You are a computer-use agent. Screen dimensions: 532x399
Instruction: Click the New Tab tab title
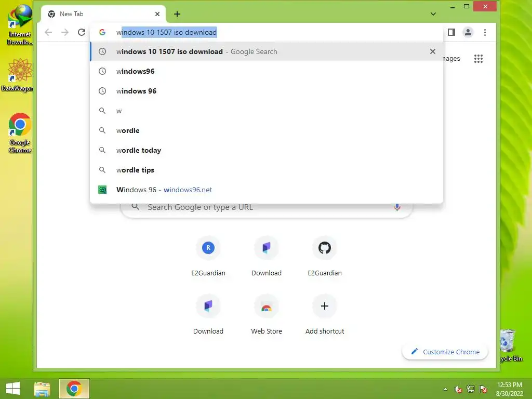tap(72, 14)
